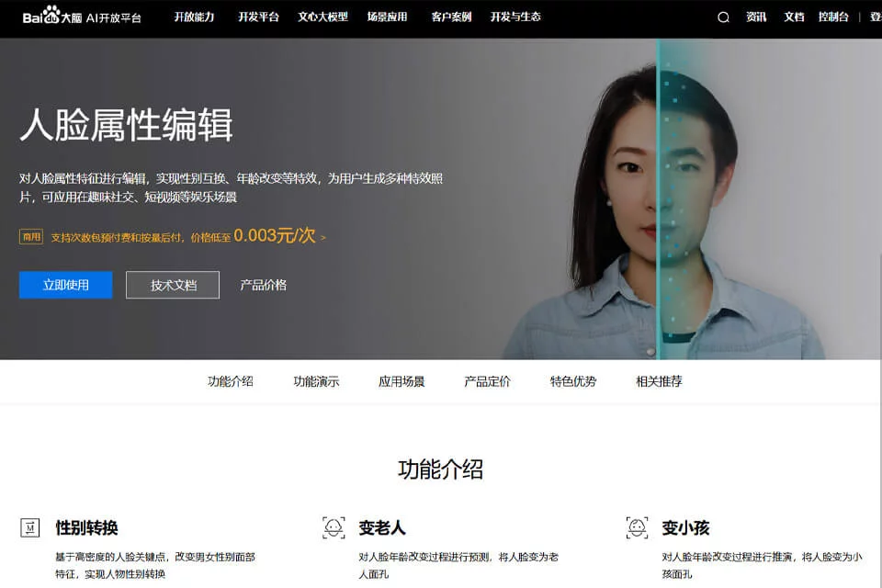
Task: Click the 变老人 face icon
Action: point(334,527)
